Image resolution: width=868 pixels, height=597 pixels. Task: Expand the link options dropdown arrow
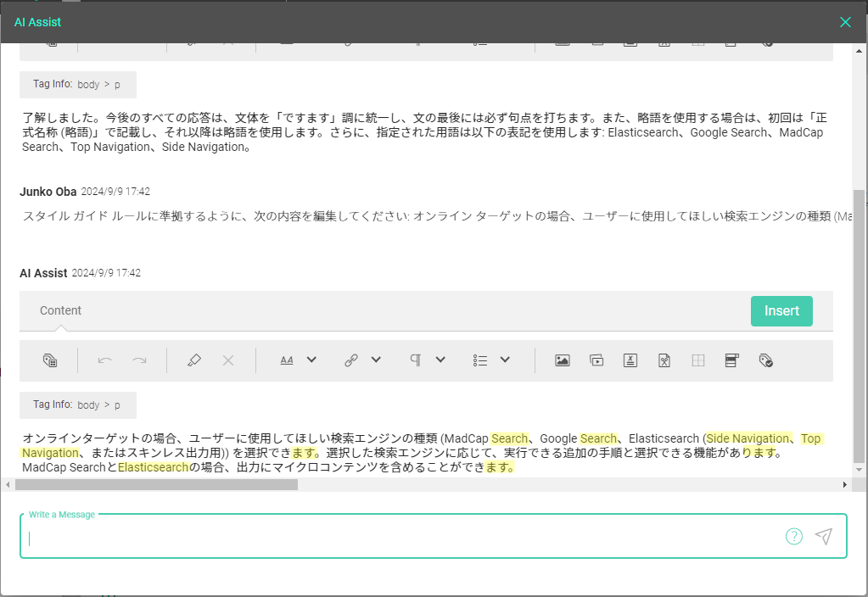[x=376, y=360]
